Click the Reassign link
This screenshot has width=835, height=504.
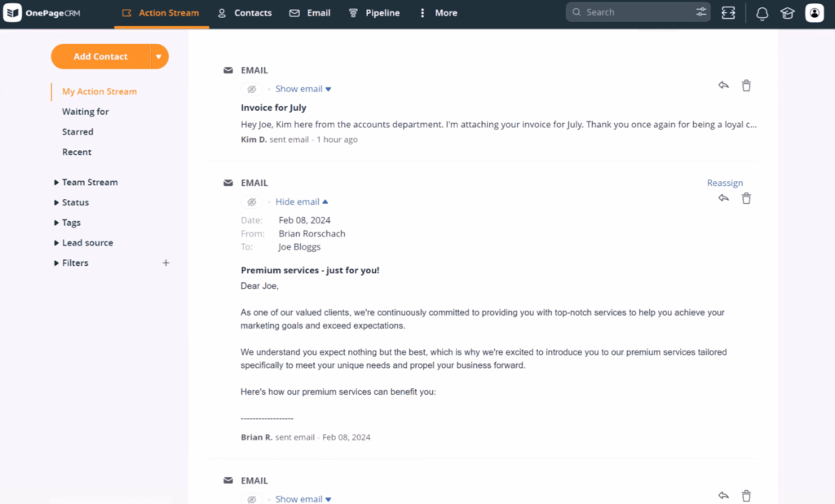(x=725, y=183)
